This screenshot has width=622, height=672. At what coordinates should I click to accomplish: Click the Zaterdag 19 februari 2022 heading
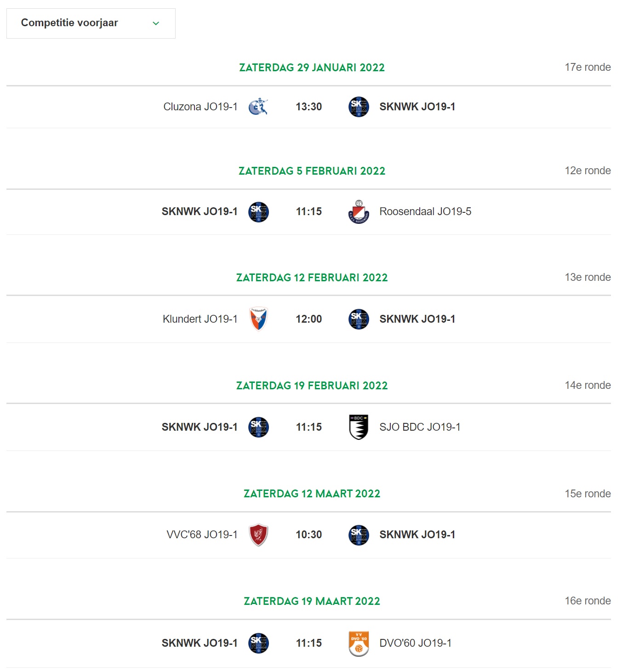pyautogui.click(x=312, y=386)
